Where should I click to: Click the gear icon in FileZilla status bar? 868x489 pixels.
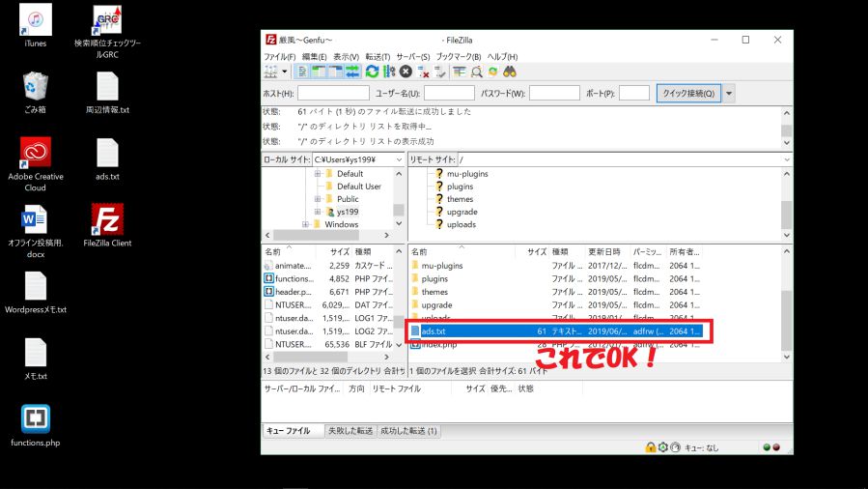point(662,446)
